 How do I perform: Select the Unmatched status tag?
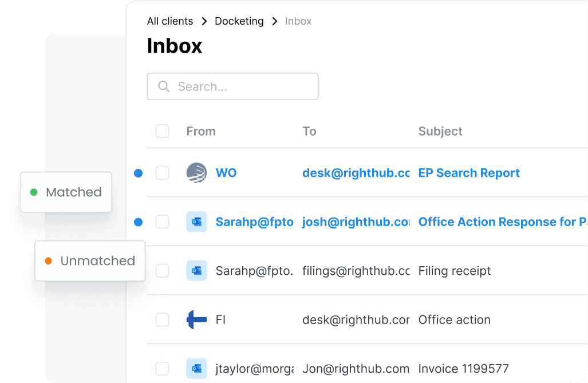tap(90, 261)
